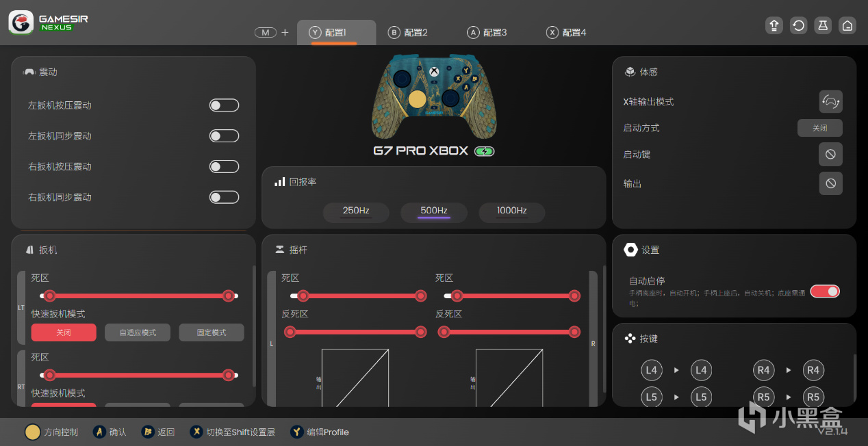Click the reset/refresh circular arrow icon
868x446 pixels.
point(798,25)
